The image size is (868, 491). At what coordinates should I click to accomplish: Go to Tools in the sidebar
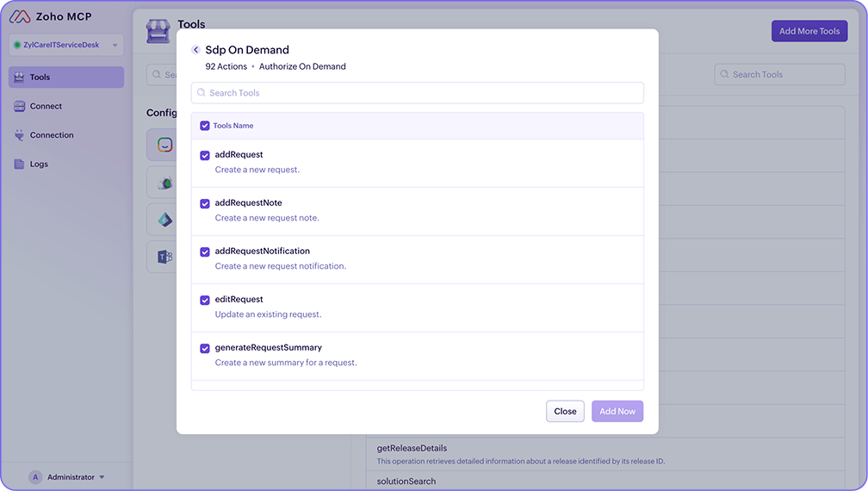pos(65,77)
